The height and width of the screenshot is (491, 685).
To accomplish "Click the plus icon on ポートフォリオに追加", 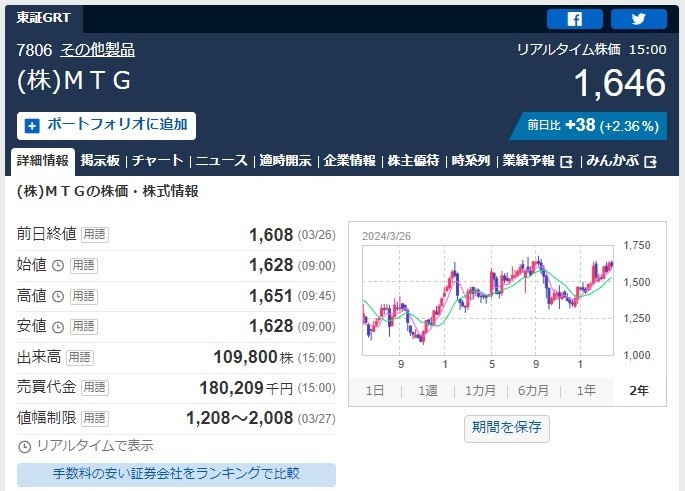I will coord(31,126).
